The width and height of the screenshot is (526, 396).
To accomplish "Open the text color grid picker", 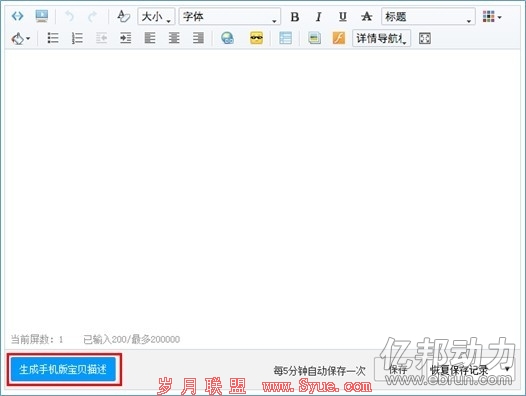I will click(492, 16).
